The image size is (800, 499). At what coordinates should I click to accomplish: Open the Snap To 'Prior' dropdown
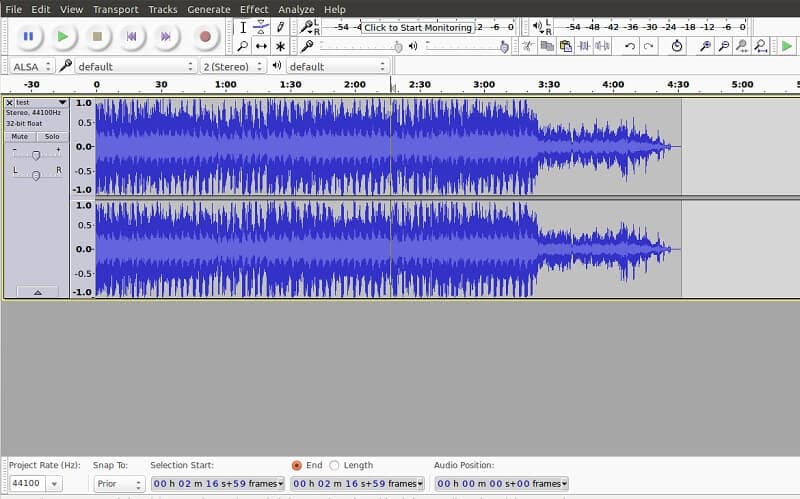click(119, 483)
